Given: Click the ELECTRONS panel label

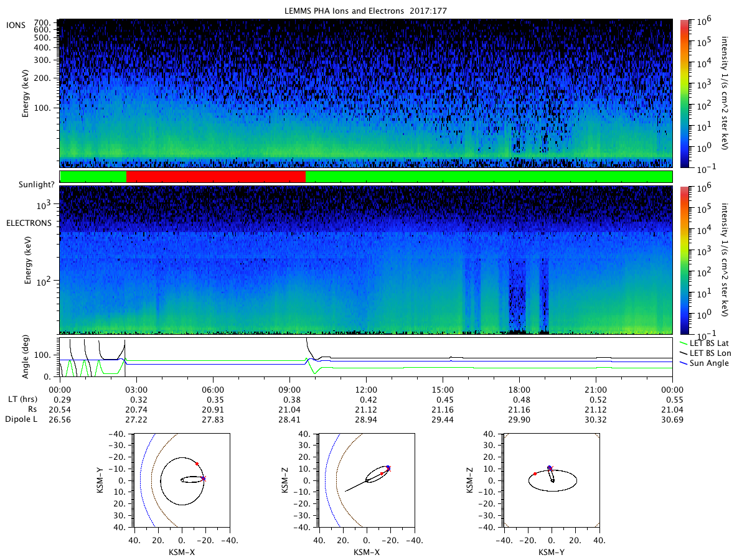Looking at the screenshot, I should point(27,222).
